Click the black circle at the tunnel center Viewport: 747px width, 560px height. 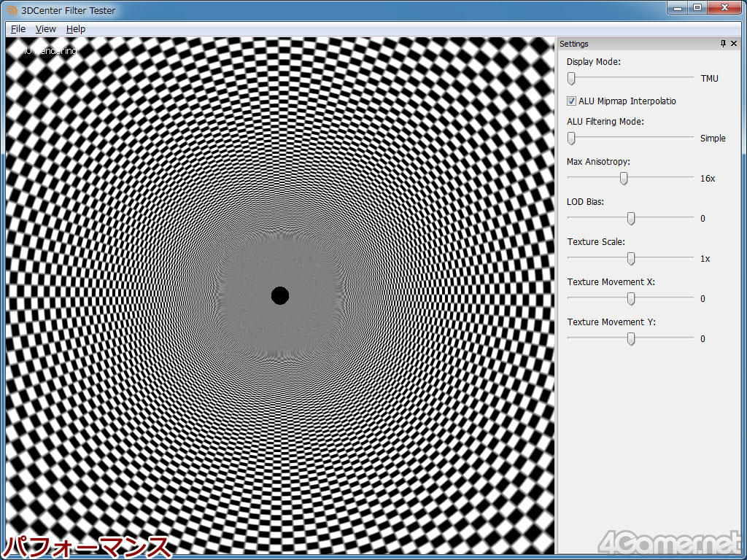[x=280, y=296]
